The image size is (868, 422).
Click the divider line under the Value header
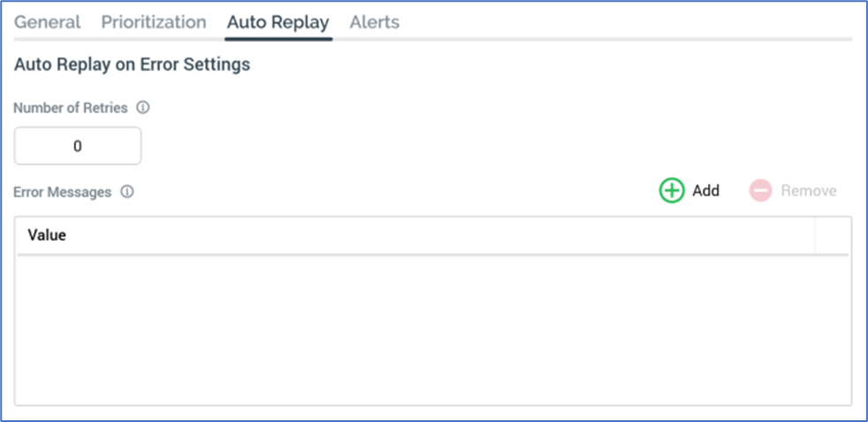click(433, 255)
